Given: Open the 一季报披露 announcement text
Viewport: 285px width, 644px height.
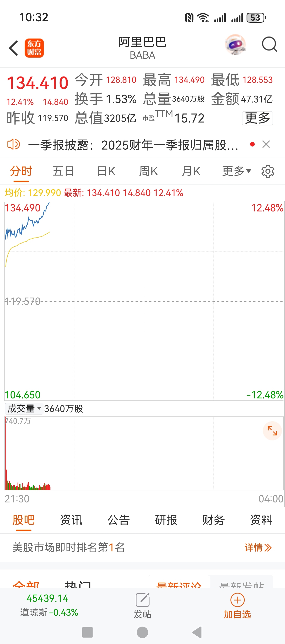Looking at the screenshot, I should (133, 145).
